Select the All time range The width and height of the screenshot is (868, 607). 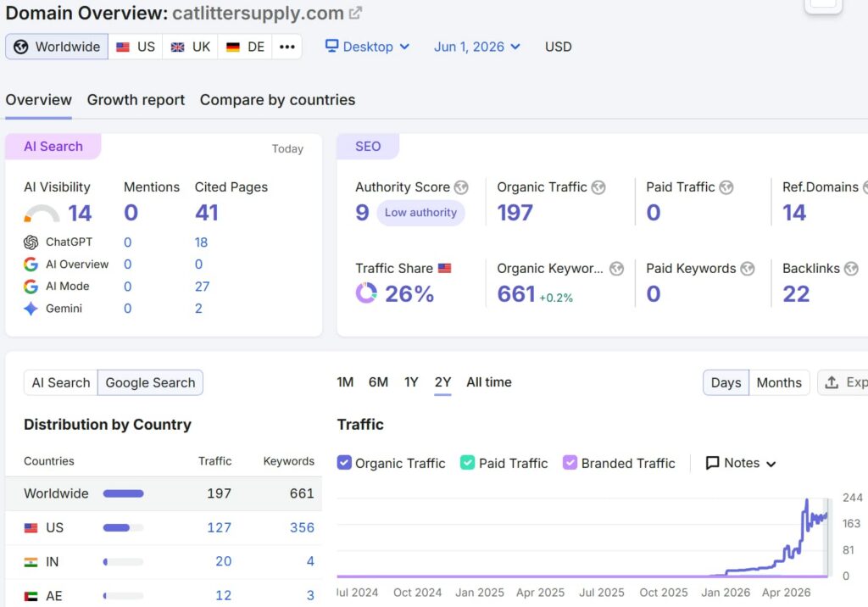tap(489, 382)
